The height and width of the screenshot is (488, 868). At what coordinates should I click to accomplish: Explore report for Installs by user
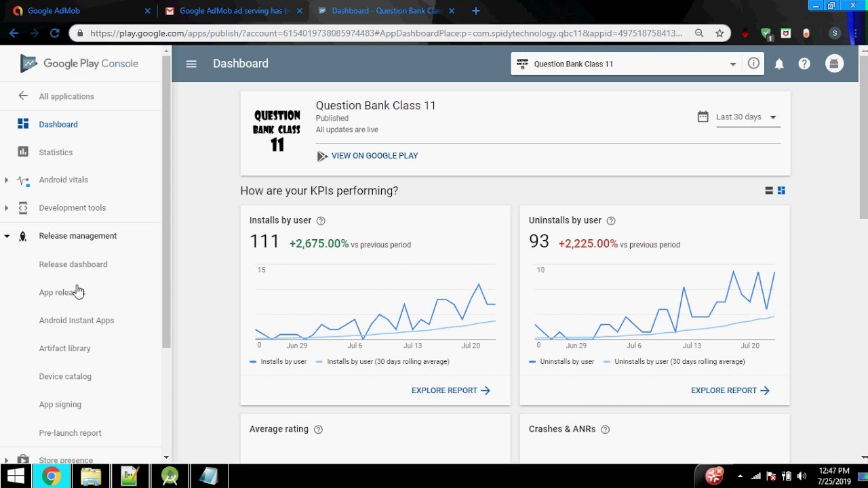point(451,390)
